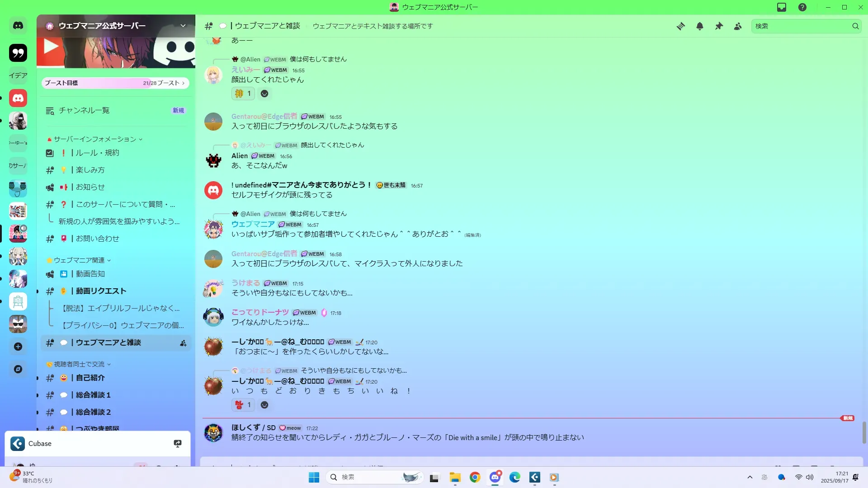Open the ウェブマニア公式サーバー server dropdown

tap(183, 26)
